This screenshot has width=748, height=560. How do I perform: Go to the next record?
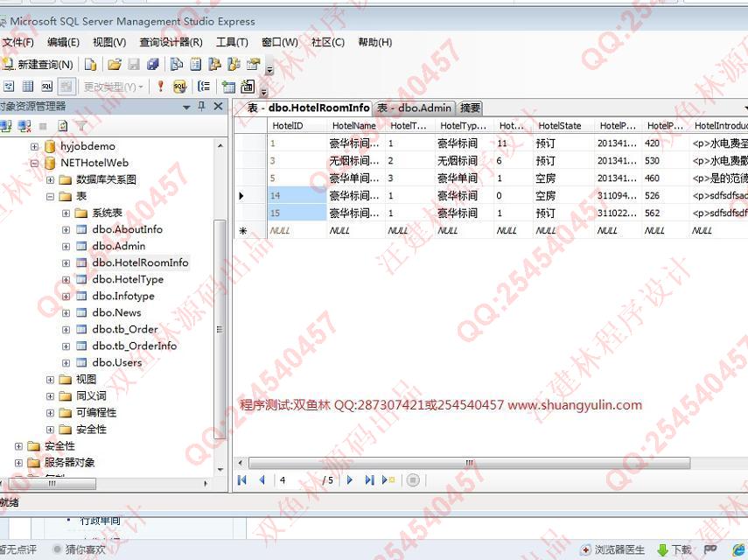[350, 479]
